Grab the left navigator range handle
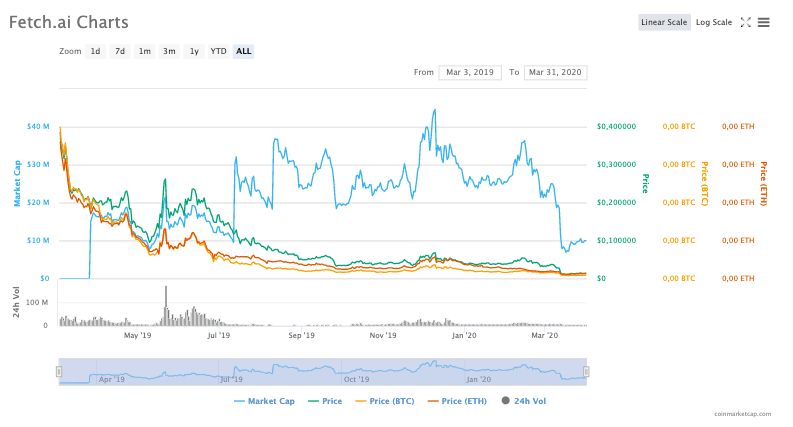 point(59,372)
